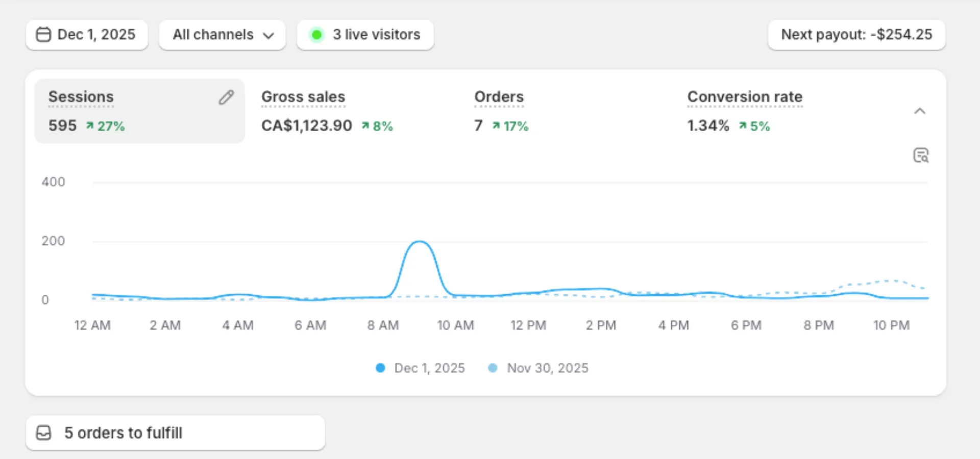Click the green arrow next to 8% gross sales
The width and height of the screenshot is (980, 459).
(365, 125)
